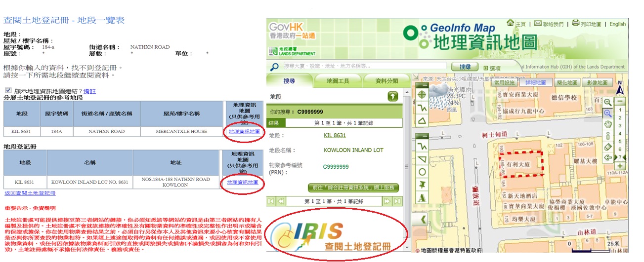Select the crosshair locate tool on map
Viewport: 644px width, 262px height.
(422, 95)
